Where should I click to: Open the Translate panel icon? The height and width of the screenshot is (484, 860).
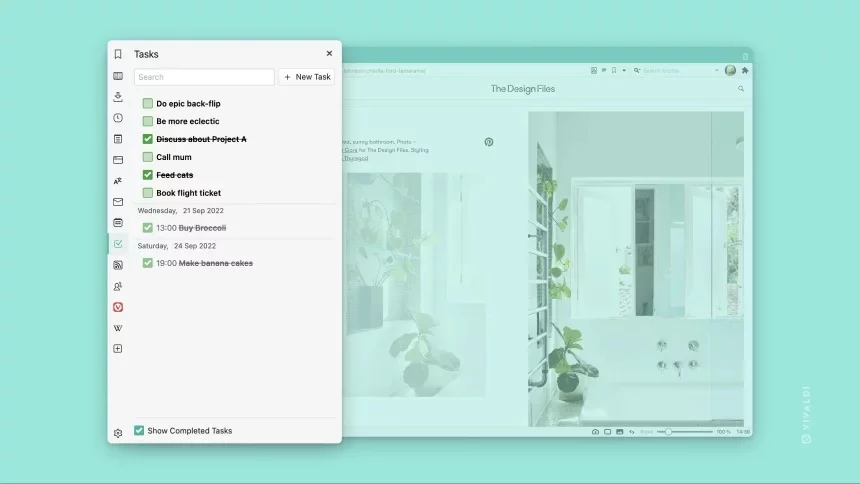(118, 181)
